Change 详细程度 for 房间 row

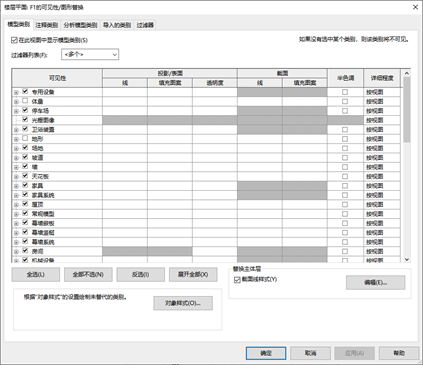coord(382,251)
